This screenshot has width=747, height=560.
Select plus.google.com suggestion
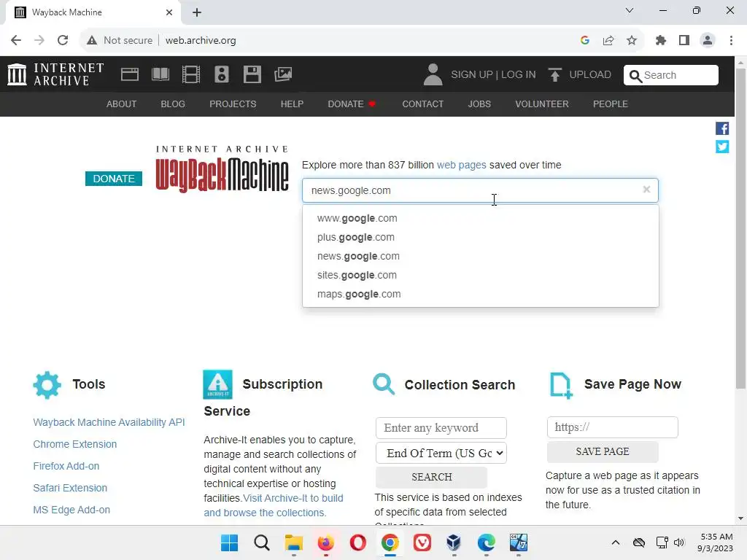pyautogui.click(x=480, y=237)
